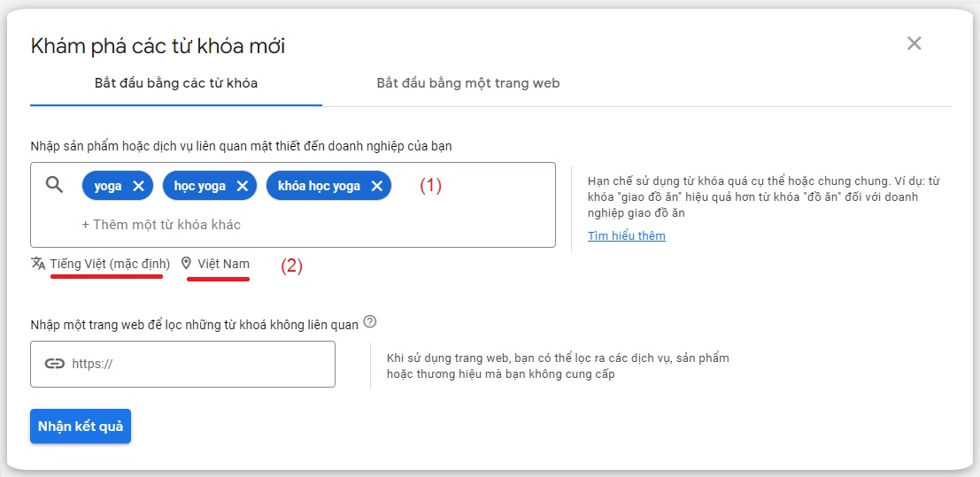Click the 'Nhận kết quả' button
This screenshot has width=980, height=477.
click(x=81, y=427)
